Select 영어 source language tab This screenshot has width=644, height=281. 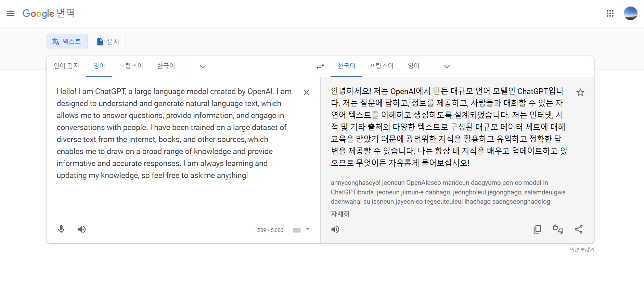(x=99, y=66)
